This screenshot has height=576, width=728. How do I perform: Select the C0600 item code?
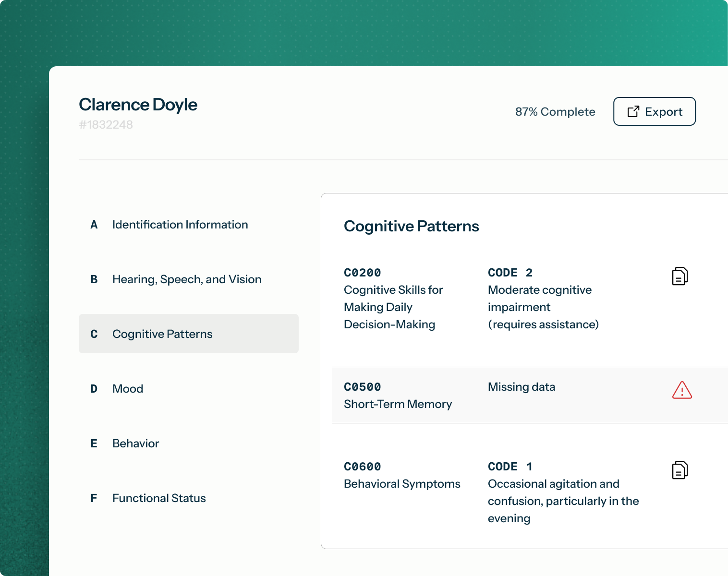[x=363, y=467]
